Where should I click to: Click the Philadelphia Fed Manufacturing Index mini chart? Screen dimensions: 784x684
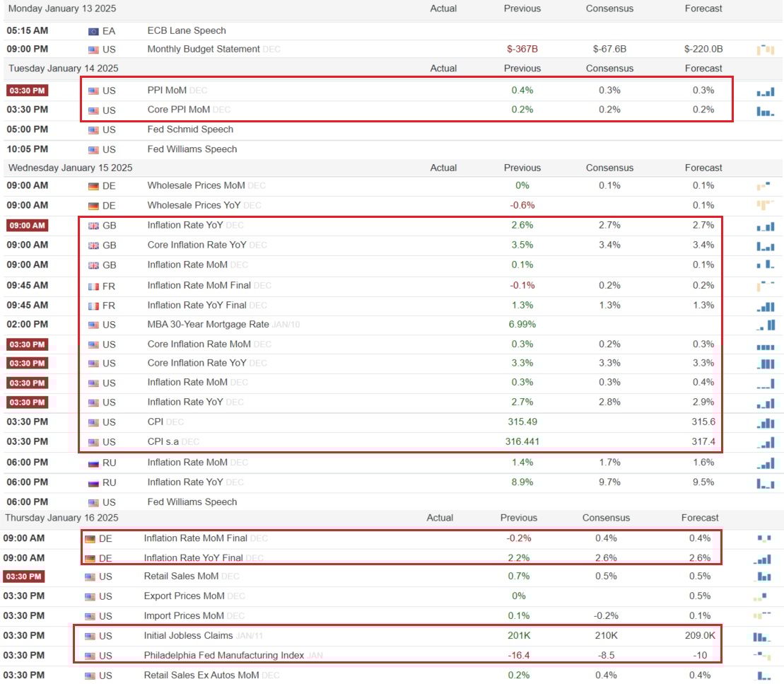pyautogui.click(x=761, y=656)
